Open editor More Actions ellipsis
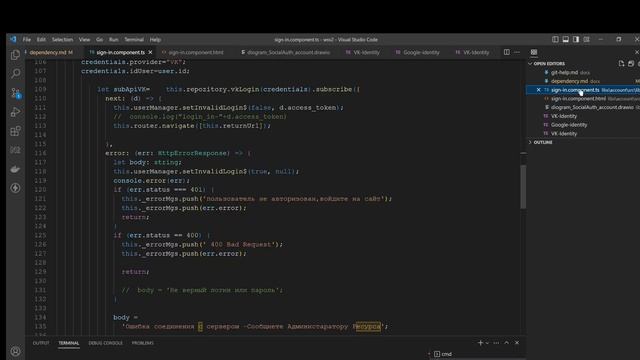The width and height of the screenshot is (640, 360). (517, 52)
